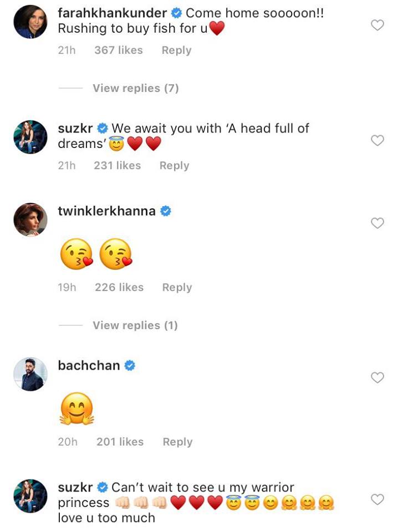Open farahkhankunder's profile picture
408x532 pixels.
click(30, 21)
